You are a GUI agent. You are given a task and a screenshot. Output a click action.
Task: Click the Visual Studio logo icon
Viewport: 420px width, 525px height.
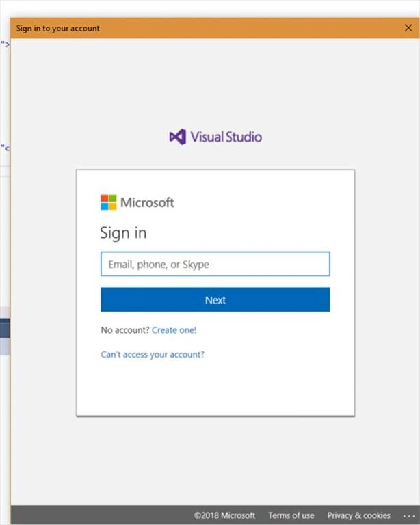[178, 137]
